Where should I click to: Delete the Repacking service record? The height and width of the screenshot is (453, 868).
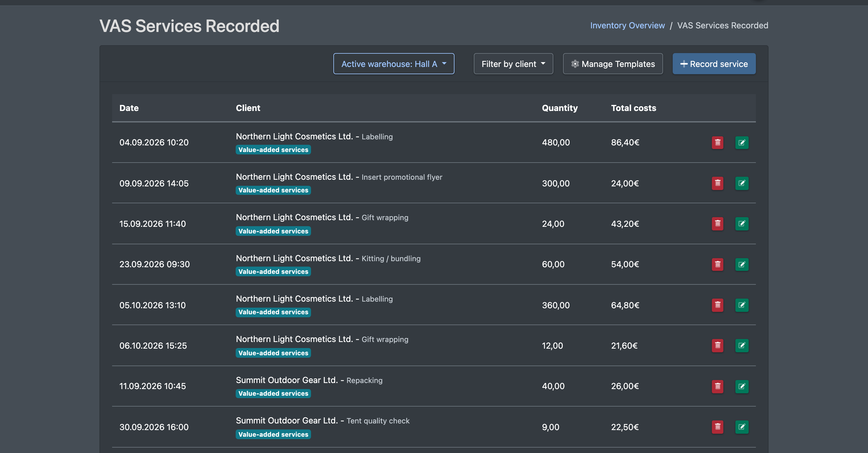717,386
